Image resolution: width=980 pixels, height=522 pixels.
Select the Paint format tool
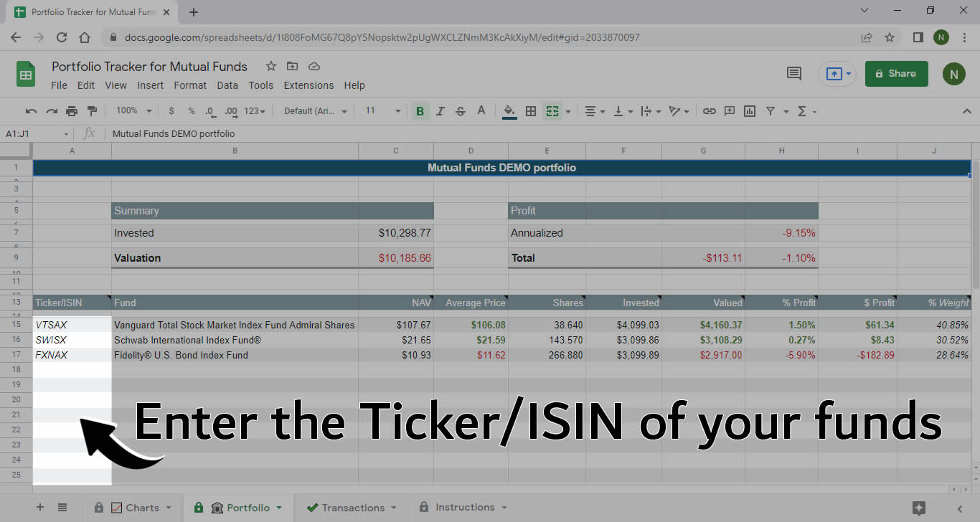coord(92,111)
